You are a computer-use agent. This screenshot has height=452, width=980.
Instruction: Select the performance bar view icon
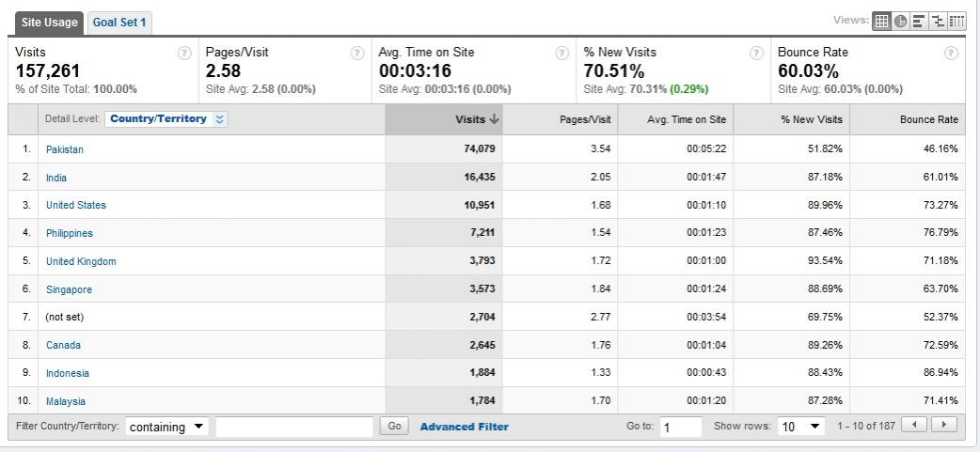tap(919, 21)
